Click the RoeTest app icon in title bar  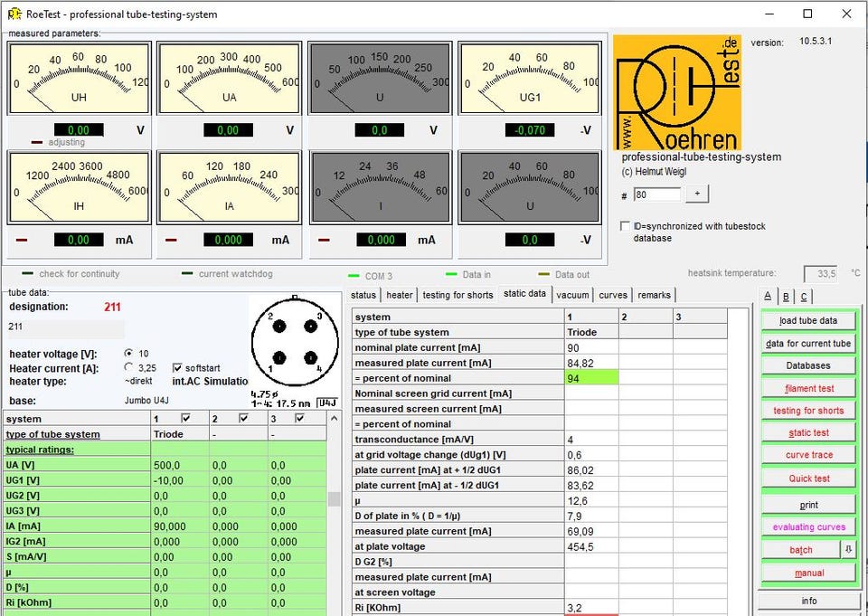(x=14, y=14)
